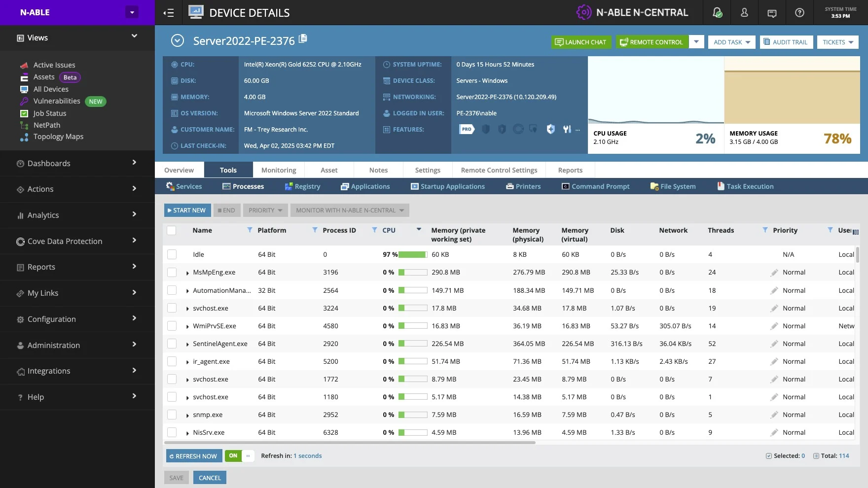Image resolution: width=868 pixels, height=488 pixels.
Task: Edit priority pencil for MsMpEng.exe
Action: point(774,273)
